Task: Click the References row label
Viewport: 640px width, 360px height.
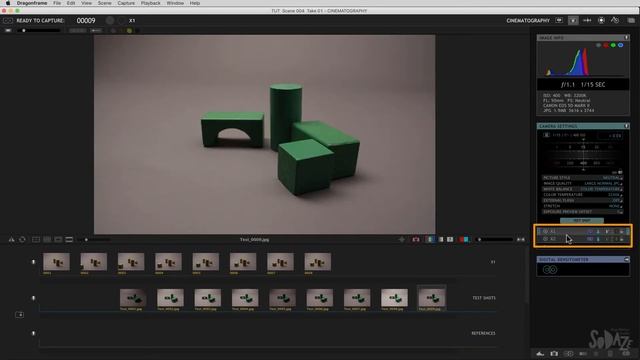Action: tap(483, 333)
